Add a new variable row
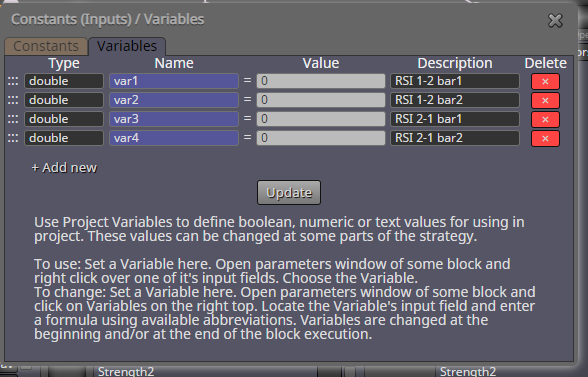Image resolution: width=588 pixels, height=377 pixels. (64, 168)
